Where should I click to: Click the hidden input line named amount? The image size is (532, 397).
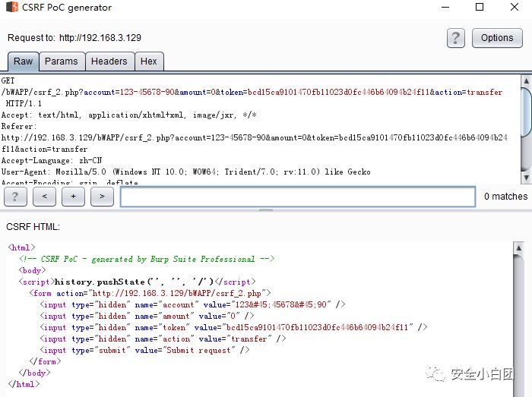tap(147, 316)
